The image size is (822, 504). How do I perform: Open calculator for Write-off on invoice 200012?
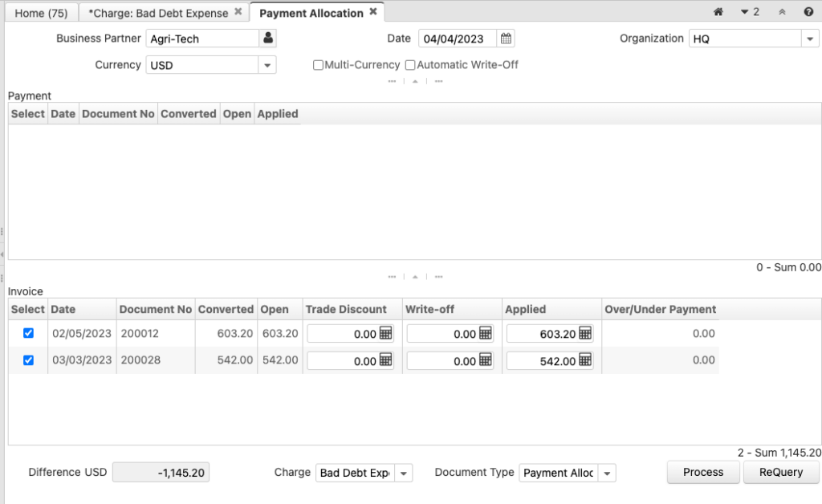coord(486,334)
